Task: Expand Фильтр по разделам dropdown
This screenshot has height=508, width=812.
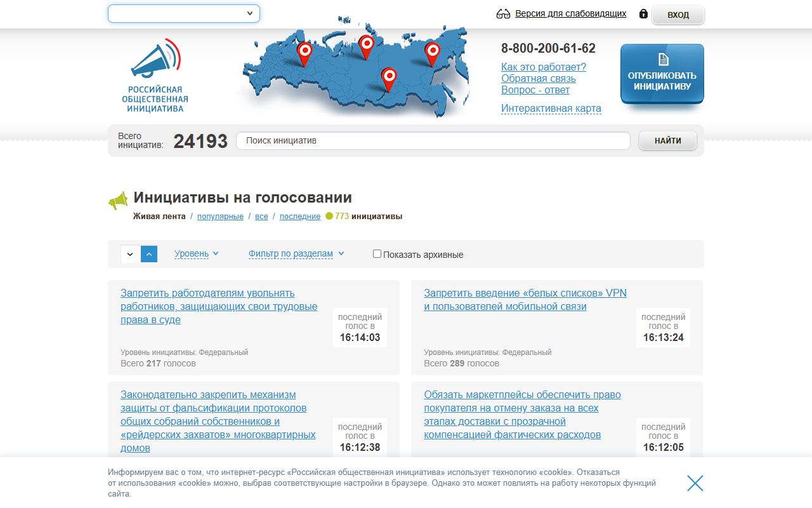Action: [296, 254]
